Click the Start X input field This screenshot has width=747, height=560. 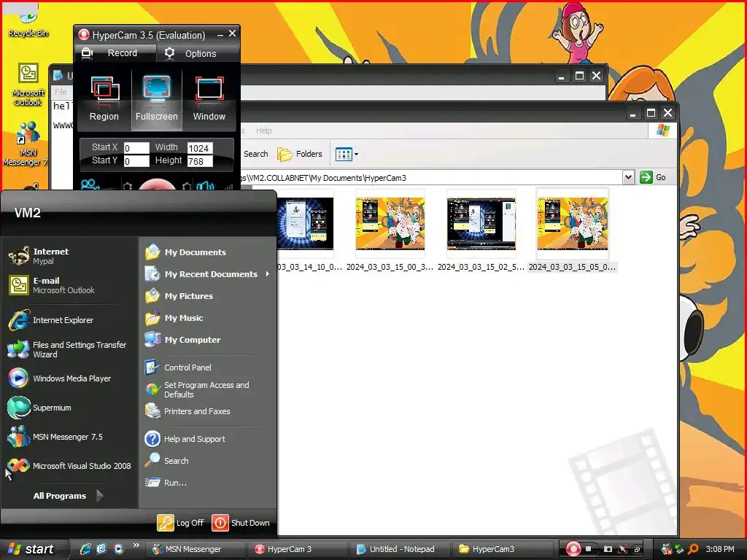[136, 148]
